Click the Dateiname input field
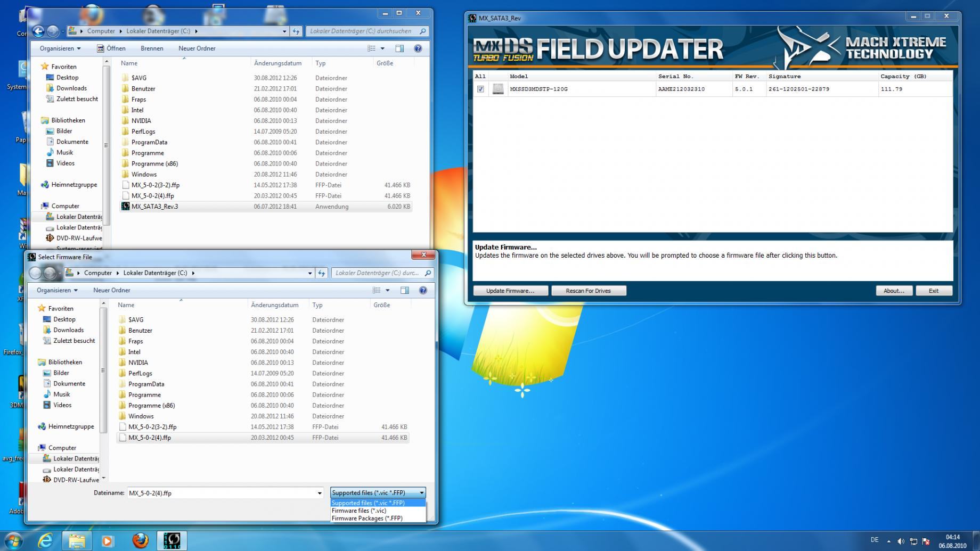Image resolution: width=980 pixels, height=551 pixels. pos(222,493)
